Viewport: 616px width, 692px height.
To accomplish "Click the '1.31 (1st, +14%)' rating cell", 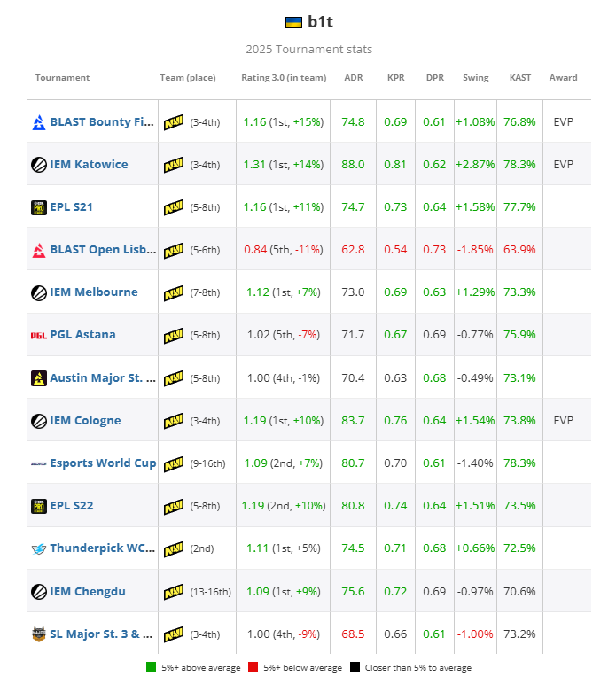I will tap(284, 165).
